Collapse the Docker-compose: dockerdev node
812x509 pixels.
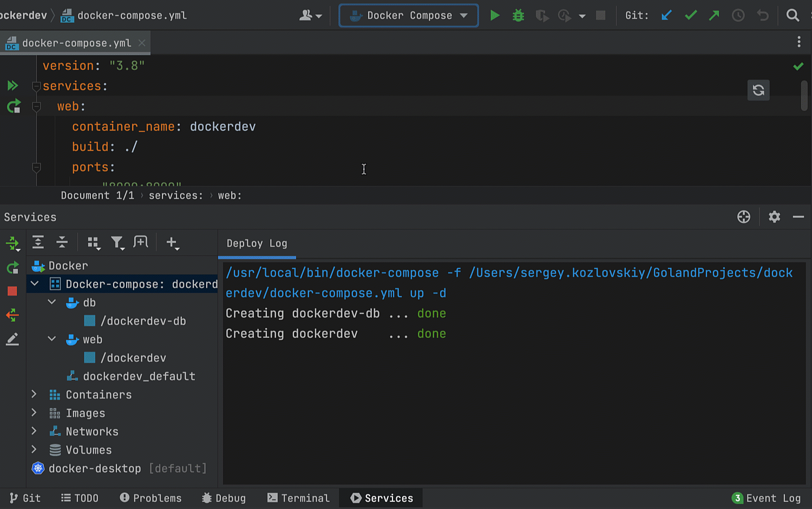[x=35, y=283]
